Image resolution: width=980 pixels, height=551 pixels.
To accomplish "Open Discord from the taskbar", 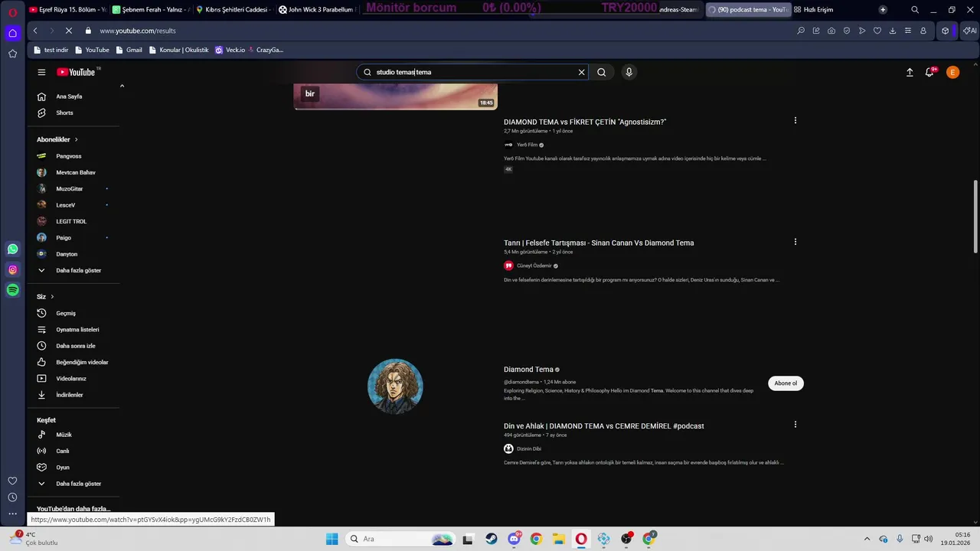I will click(x=514, y=539).
